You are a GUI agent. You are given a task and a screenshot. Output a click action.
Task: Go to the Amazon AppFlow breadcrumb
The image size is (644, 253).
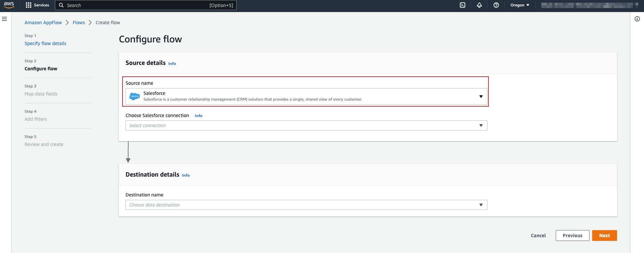[x=43, y=23]
